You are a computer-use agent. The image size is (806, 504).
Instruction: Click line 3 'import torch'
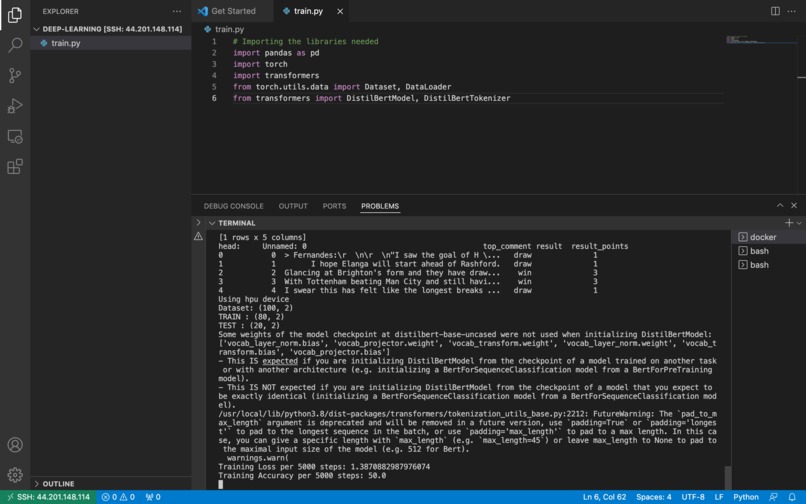pyautogui.click(x=260, y=64)
